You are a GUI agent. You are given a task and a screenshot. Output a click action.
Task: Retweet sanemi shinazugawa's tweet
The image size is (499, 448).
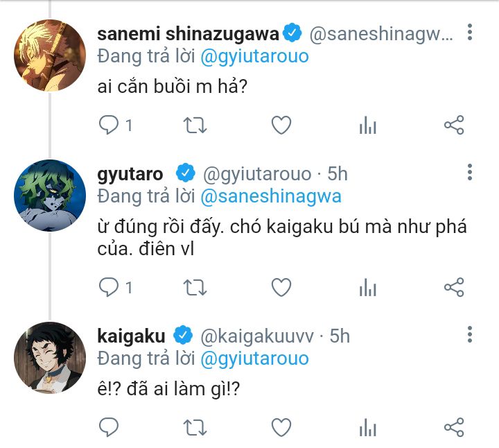(x=195, y=125)
